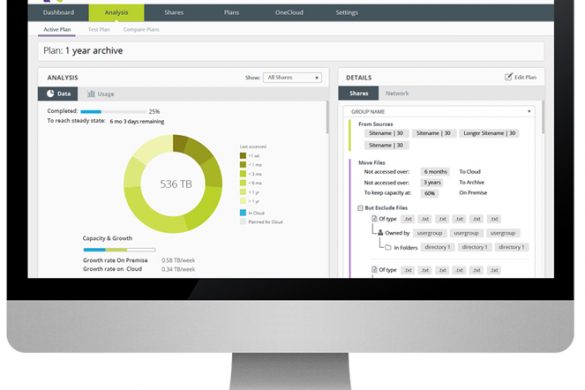The width and height of the screenshot is (585, 390).
Task: Click the 0.34 TB/week cloud growth value
Action: [178, 269]
